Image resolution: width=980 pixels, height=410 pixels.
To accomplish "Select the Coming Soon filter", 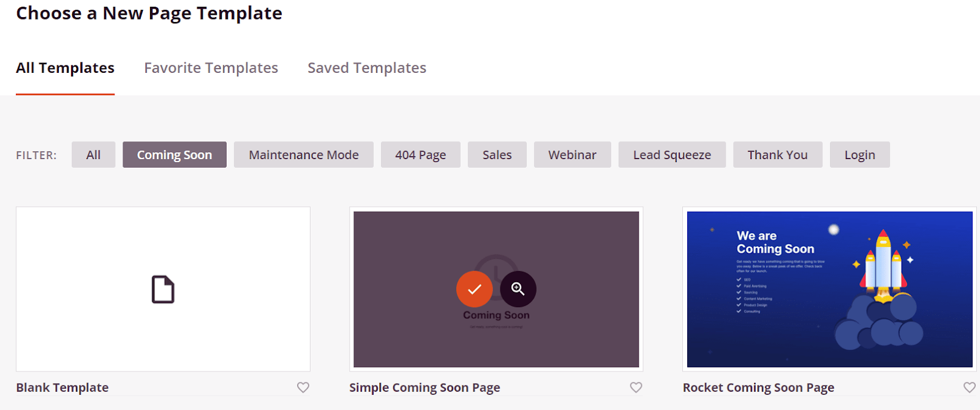I will point(175,155).
